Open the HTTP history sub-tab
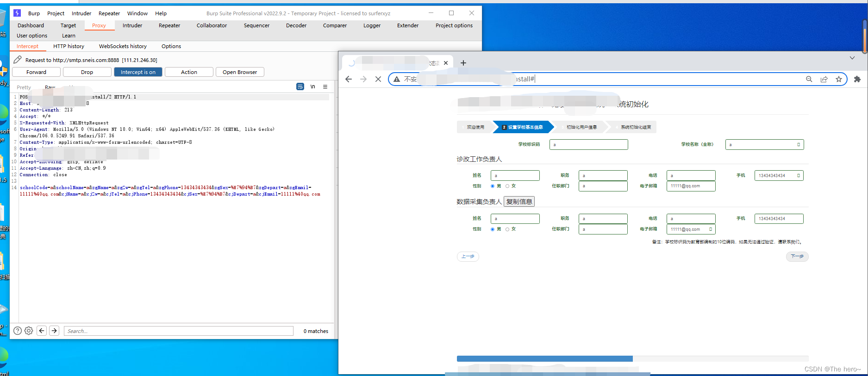Viewport: 868px width, 376px height. point(69,46)
